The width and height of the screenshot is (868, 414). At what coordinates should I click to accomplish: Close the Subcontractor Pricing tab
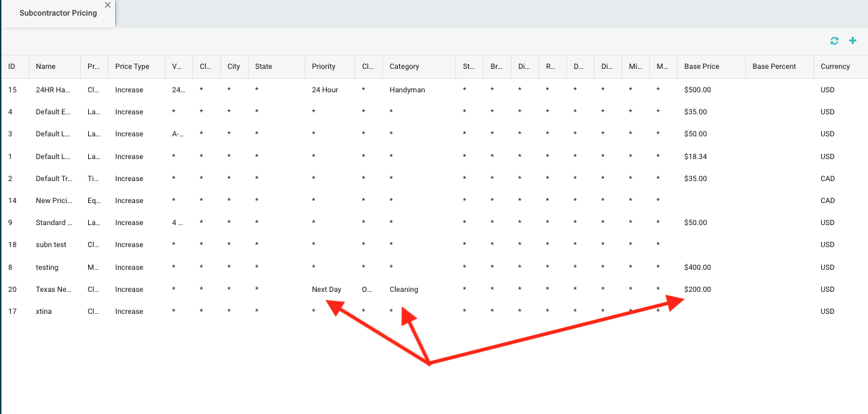107,5
